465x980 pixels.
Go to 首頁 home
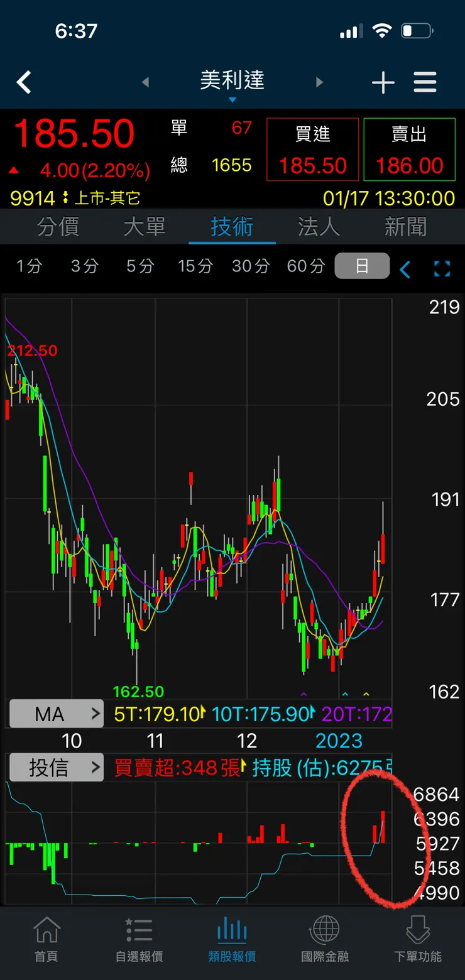tap(46, 940)
